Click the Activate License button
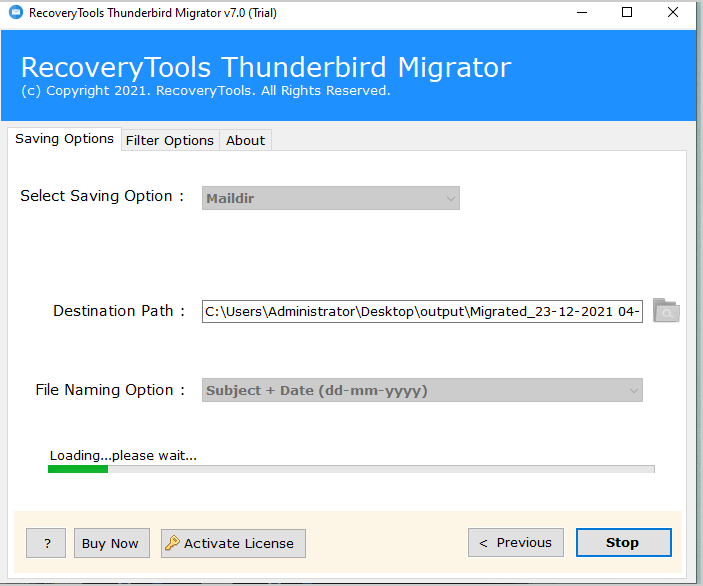The image size is (703, 586). (x=233, y=543)
